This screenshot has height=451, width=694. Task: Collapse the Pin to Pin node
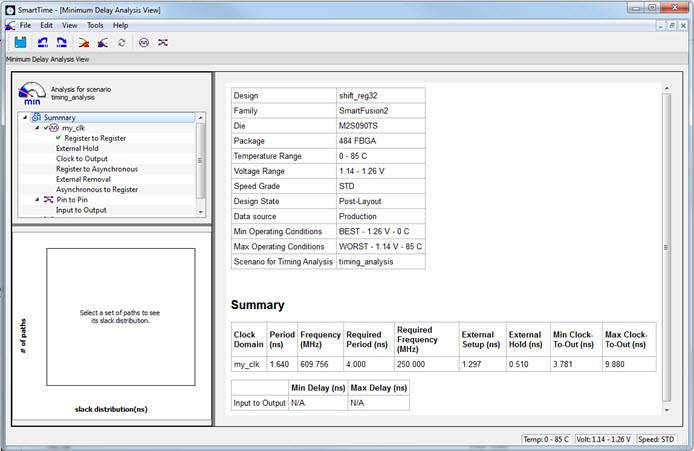tap(37, 200)
